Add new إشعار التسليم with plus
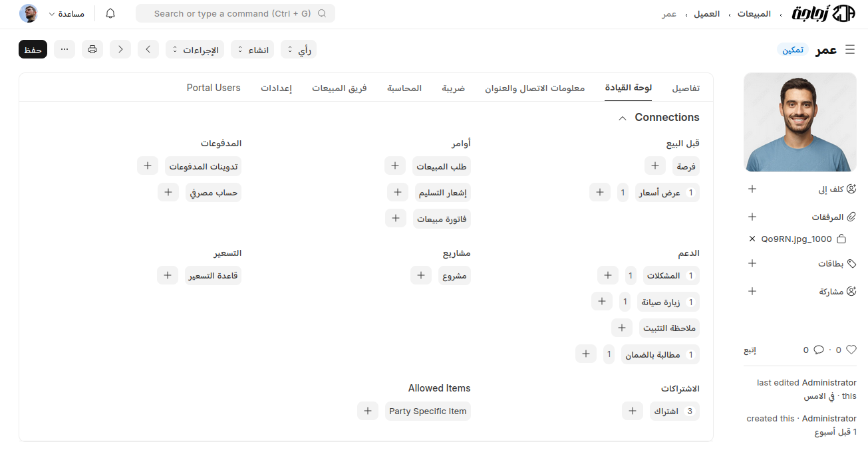 (398, 192)
